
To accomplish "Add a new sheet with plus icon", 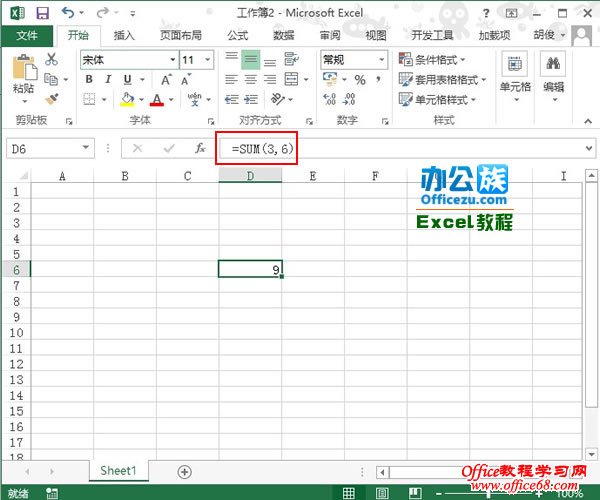I will coord(184,471).
